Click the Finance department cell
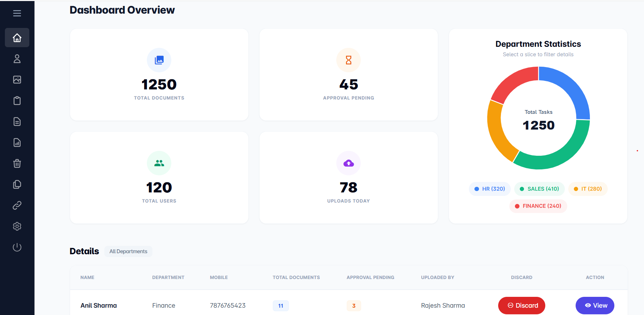644x315 pixels. (x=164, y=306)
